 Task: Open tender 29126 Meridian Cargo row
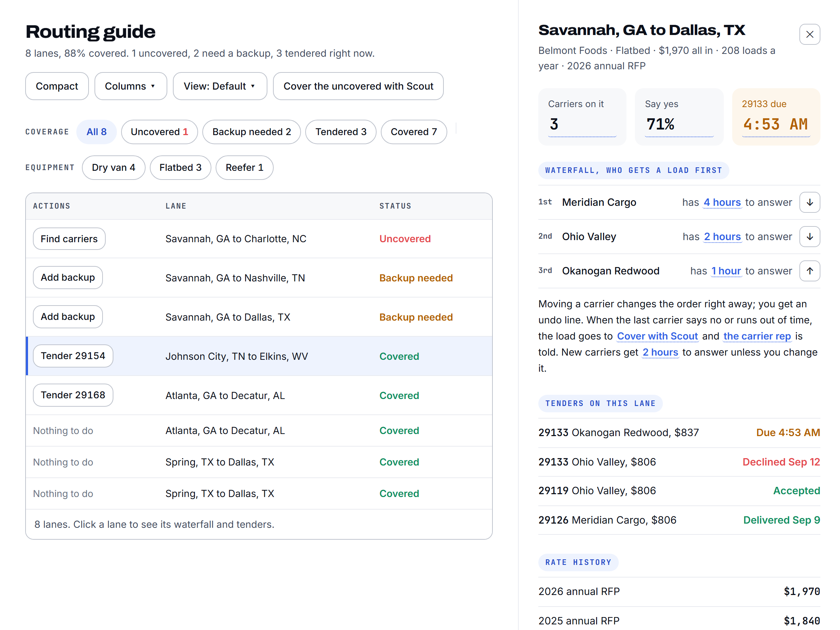[x=679, y=520]
